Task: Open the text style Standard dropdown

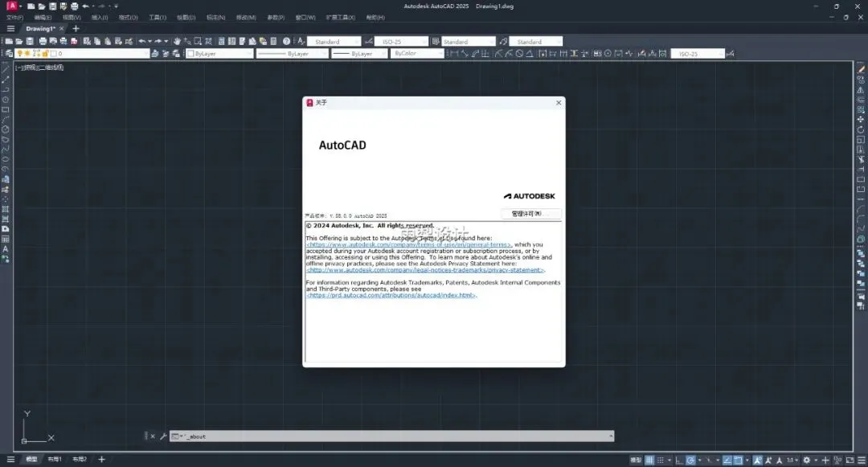Action: tap(334, 42)
